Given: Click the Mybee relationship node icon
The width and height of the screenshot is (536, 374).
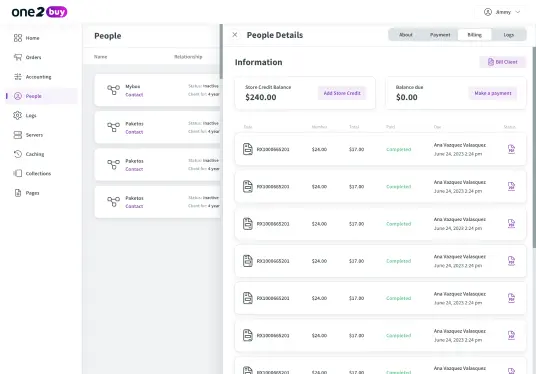Looking at the screenshot, I should (x=113, y=90).
